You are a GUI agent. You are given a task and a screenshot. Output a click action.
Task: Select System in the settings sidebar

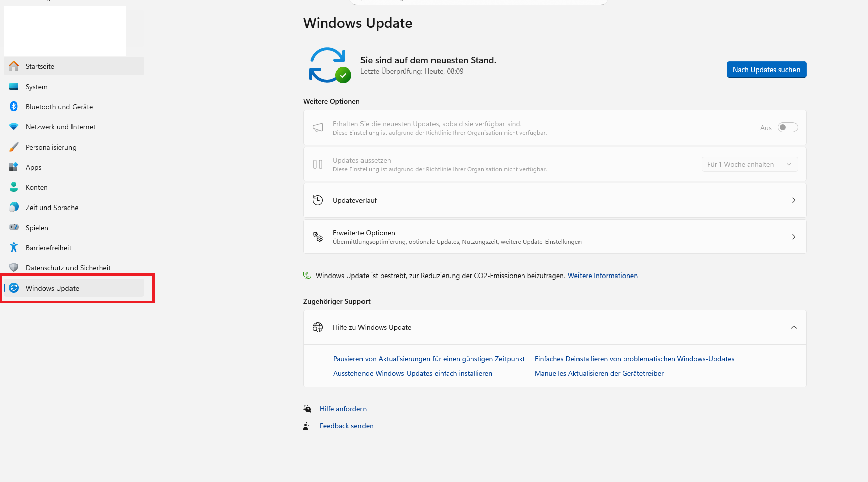click(37, 87)
